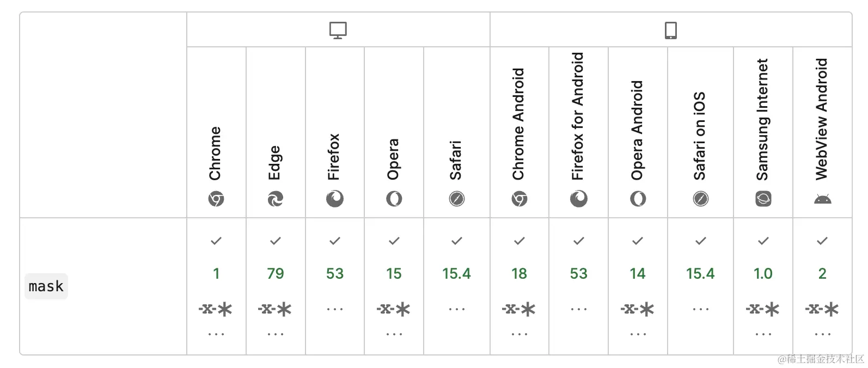Image resolution: width=868 pixels, height=368 pixels.
Task: Click the desktop Opera logo icon
Action: (x=394, y=199)
